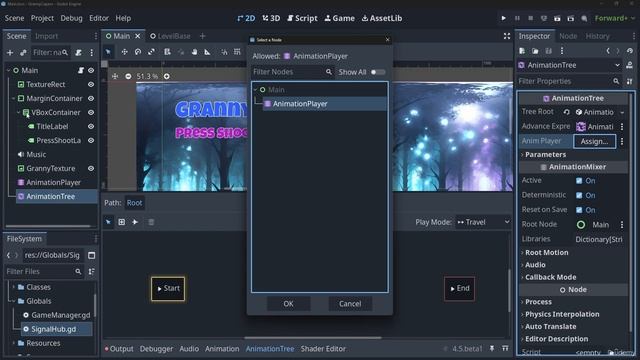
Task: Click OK in Select a Node dialog
Action: [x=289, y=304]
